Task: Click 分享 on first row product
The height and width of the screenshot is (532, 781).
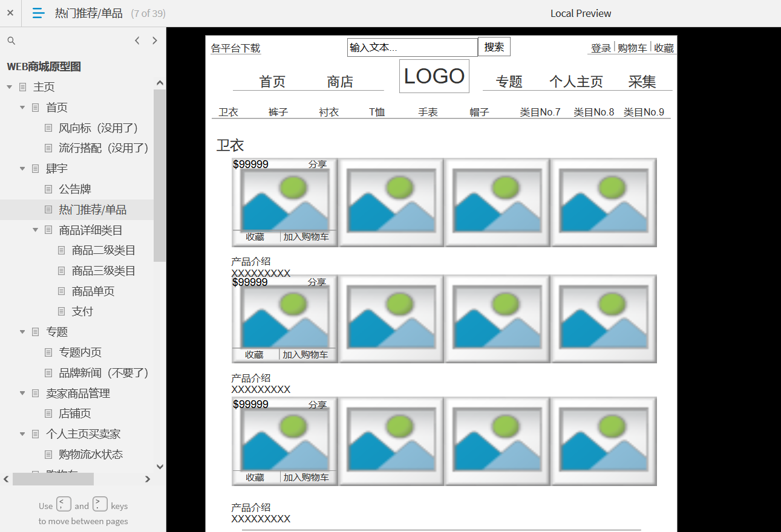Action: coord(318,164)
